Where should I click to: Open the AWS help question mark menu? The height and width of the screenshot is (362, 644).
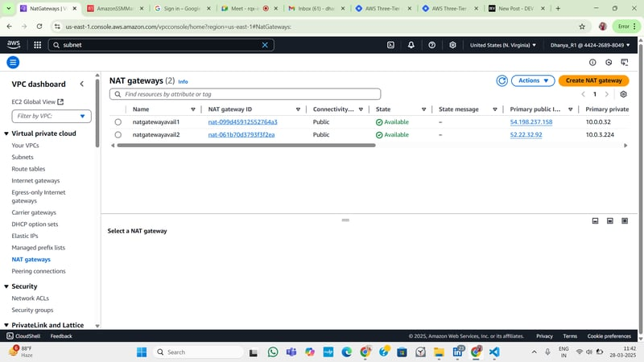tap(431, 45)
